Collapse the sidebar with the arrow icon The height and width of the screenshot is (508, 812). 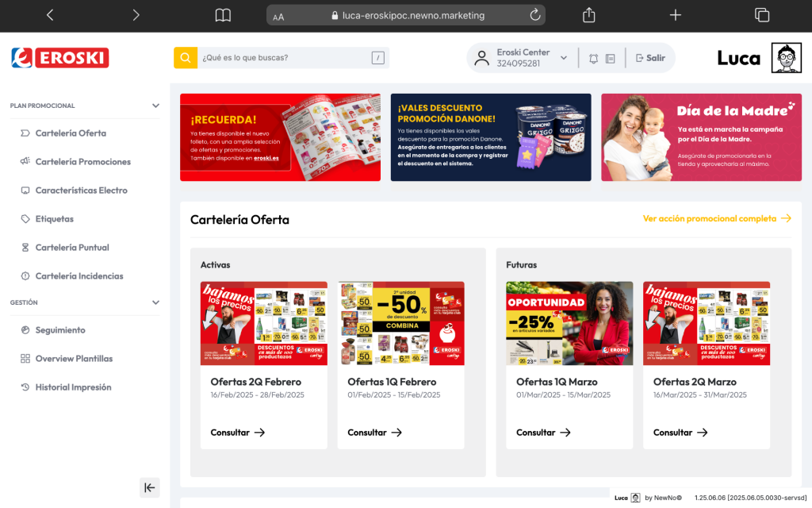click(149, 487)
